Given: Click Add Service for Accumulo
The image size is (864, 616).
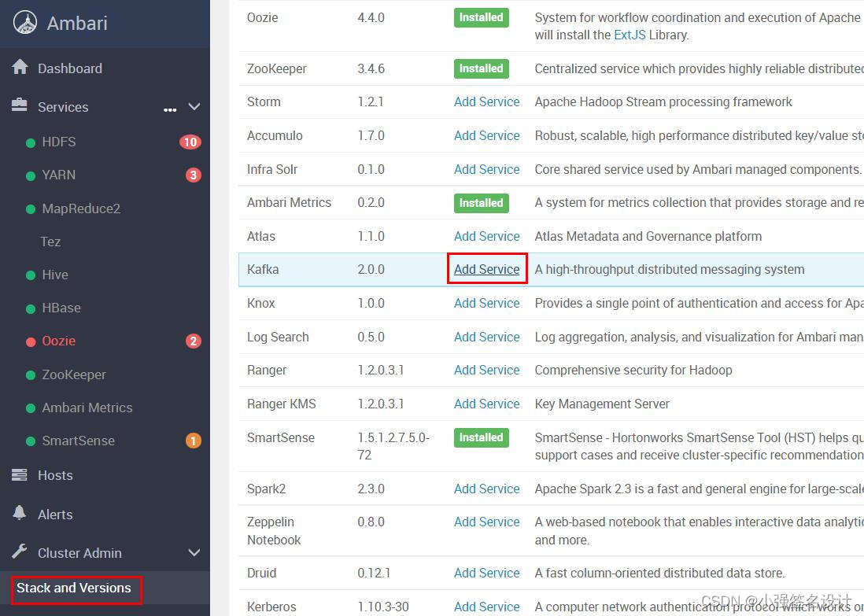Looking at the screenshot, I should click(x=486, y=135).
